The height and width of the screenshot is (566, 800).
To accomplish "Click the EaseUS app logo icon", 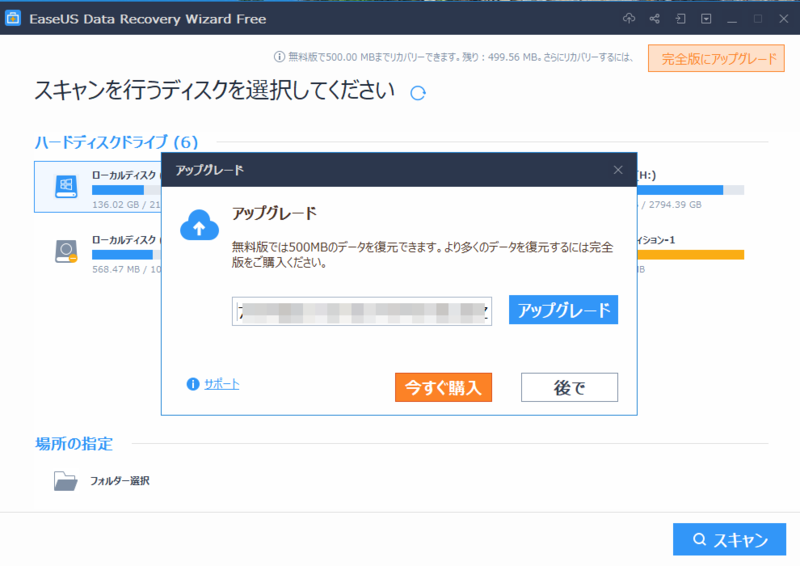I will pos(13,18).
